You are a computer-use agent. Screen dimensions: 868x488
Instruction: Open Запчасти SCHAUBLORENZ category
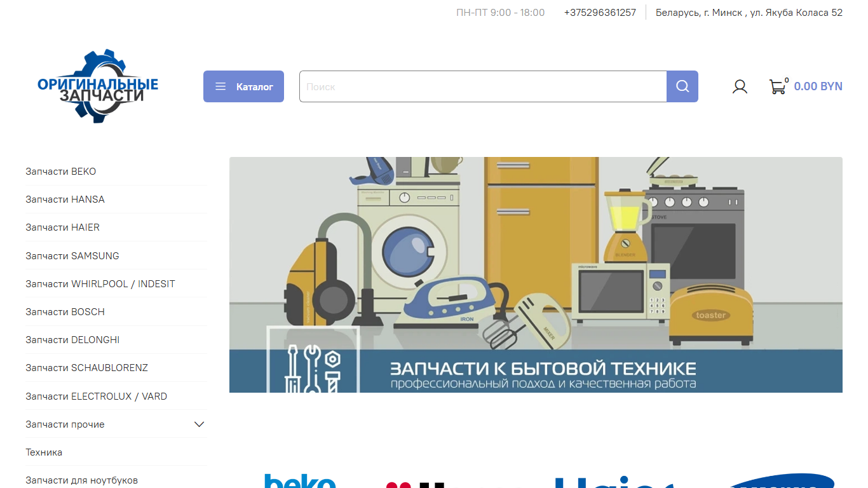click(x=86, y=368)
